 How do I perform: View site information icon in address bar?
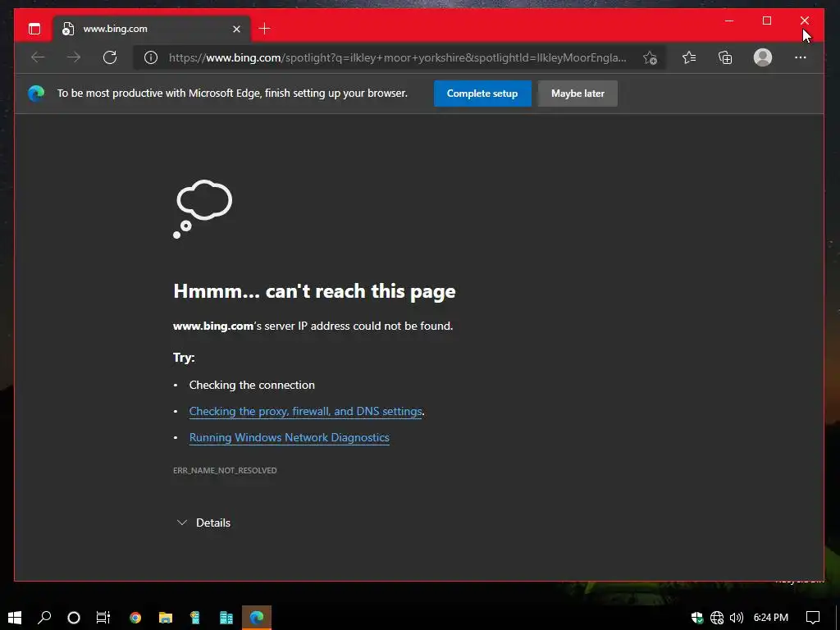(x=151, y=57)
